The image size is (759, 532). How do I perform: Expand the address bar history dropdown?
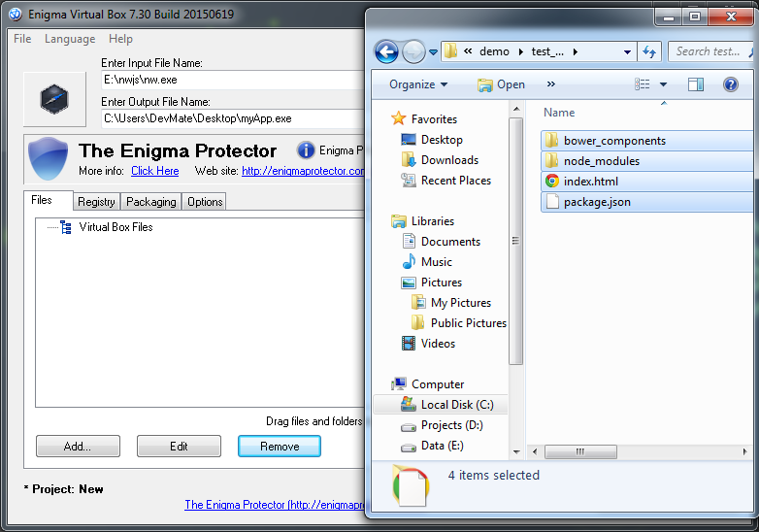[x=627, y=51]
